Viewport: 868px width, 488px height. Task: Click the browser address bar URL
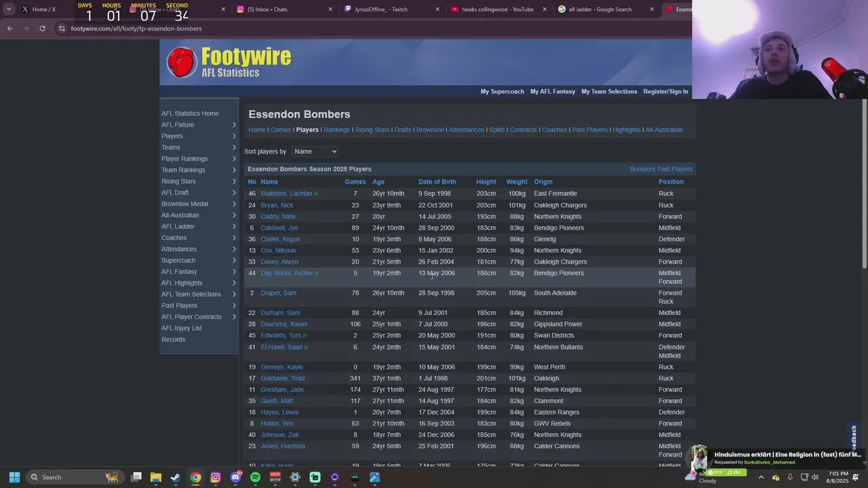(136, 28)
